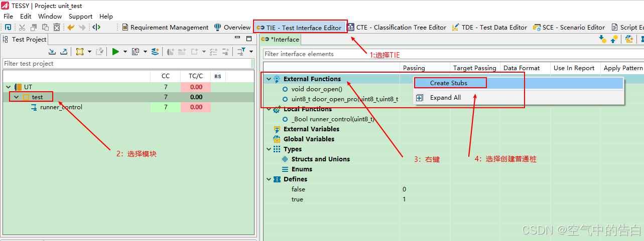Screen dimensions: 644x241
Task: Open dropdown arrow next to green run icon
Action: [125, 51]
